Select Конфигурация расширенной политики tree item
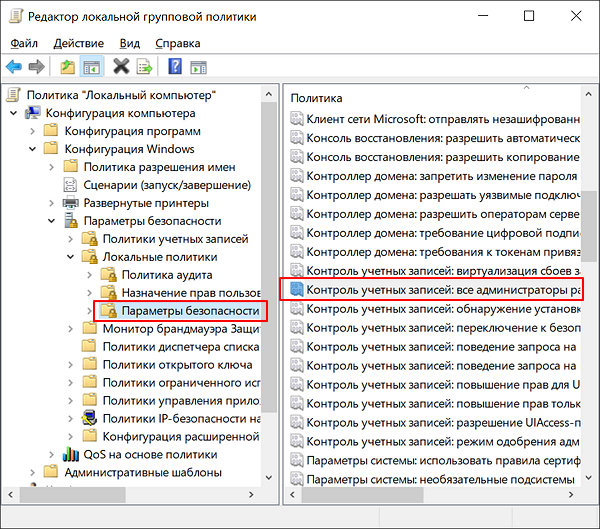600x529 pixels. pyautogui.click(x=181, y=436)
